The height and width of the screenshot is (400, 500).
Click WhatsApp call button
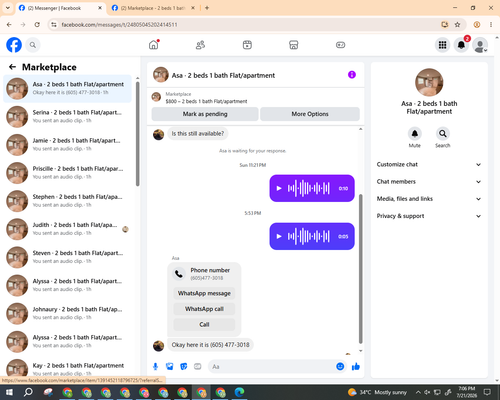point(204,309)
